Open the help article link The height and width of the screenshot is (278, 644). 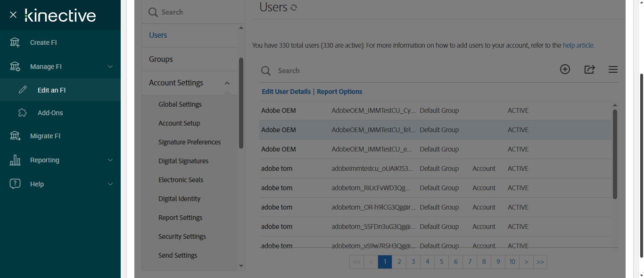[578, 46]
